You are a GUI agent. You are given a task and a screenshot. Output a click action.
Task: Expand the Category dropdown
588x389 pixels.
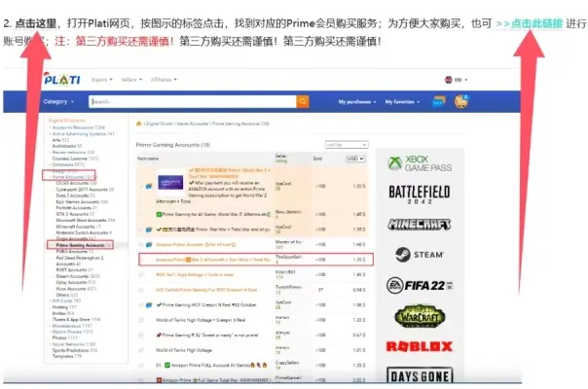click(58, 101)
